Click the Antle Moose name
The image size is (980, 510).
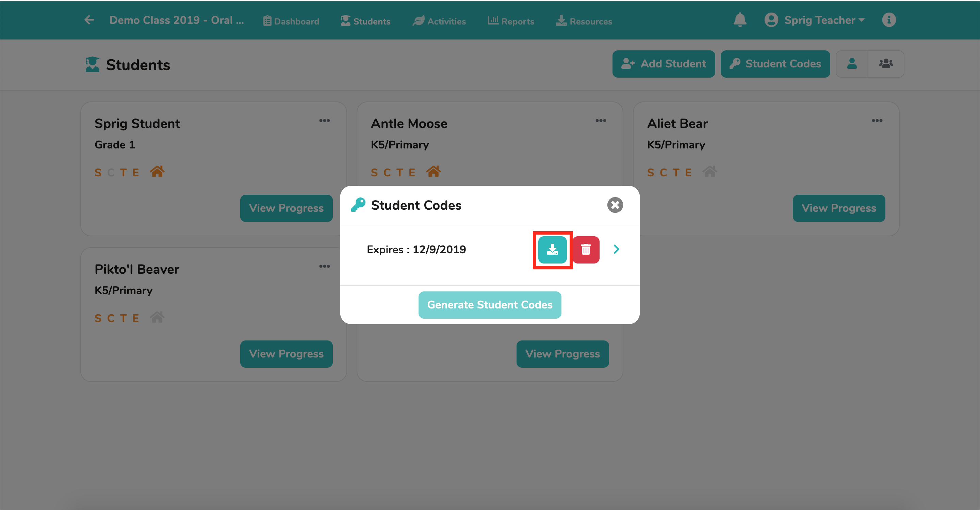409,123
